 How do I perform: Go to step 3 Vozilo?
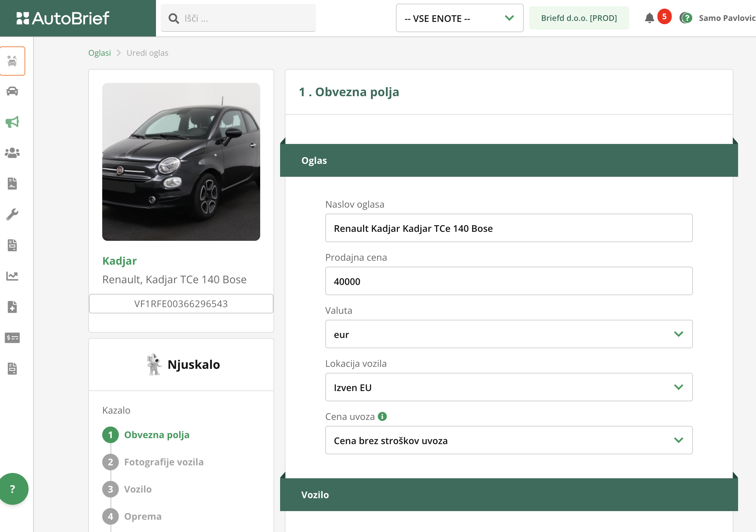point(127,489)
